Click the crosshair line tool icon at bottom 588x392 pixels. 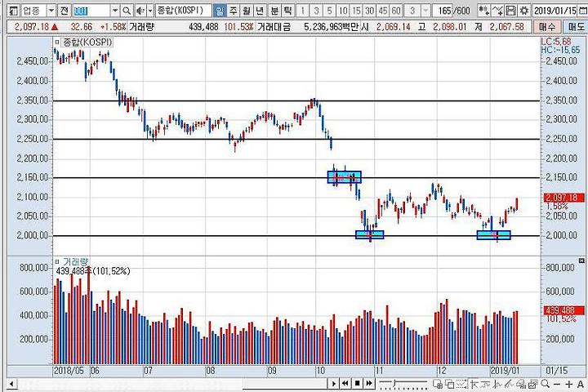tap(474, 384)
